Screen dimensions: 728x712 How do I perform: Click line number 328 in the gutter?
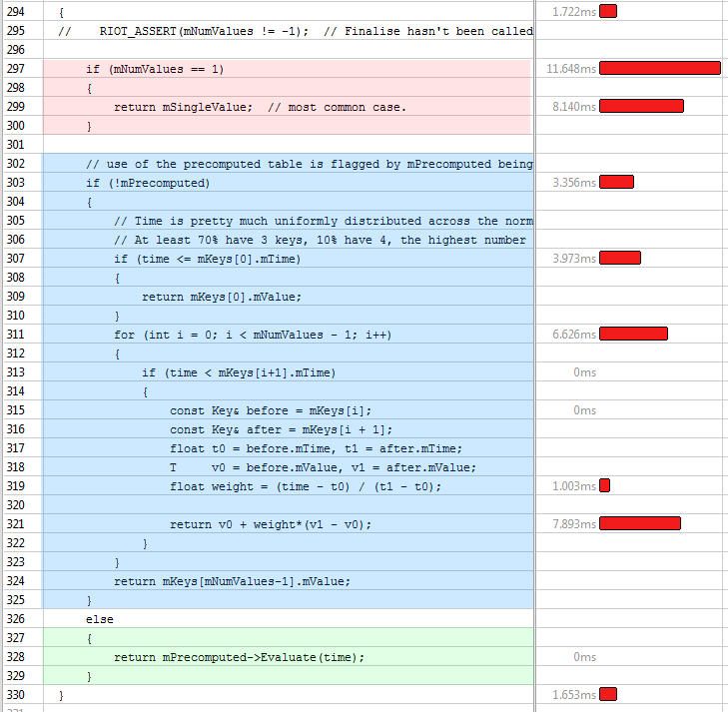(x=15, y=657)
